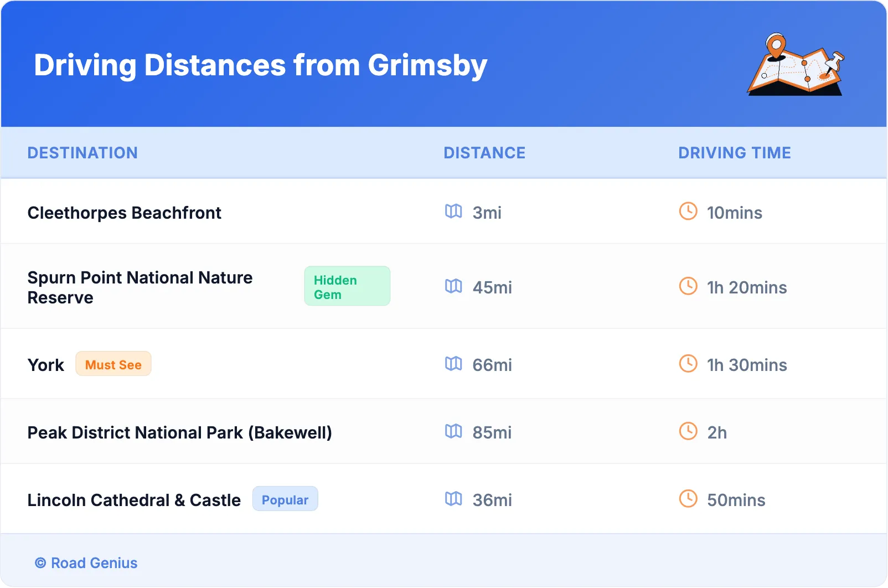The height and width of the screenshot is (588, 888).
Task: Select the York destination name
Action: click(46, 365)
